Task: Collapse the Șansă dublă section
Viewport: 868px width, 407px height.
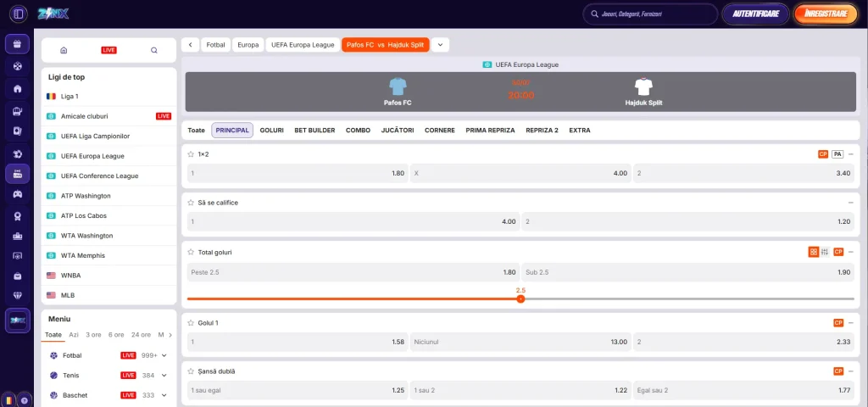Action: pyautogui.click(x=851, y=371)
